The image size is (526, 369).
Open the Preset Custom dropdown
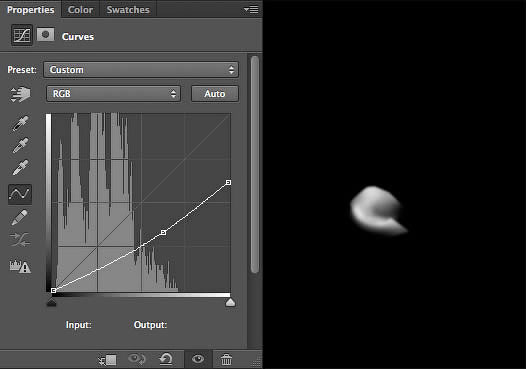(141, 70)
